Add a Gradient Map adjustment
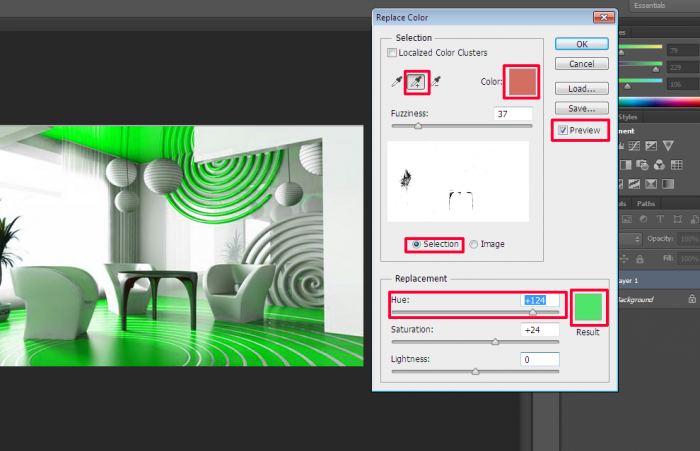The width and height of the screenshot is (700, 451). (668, 184)
